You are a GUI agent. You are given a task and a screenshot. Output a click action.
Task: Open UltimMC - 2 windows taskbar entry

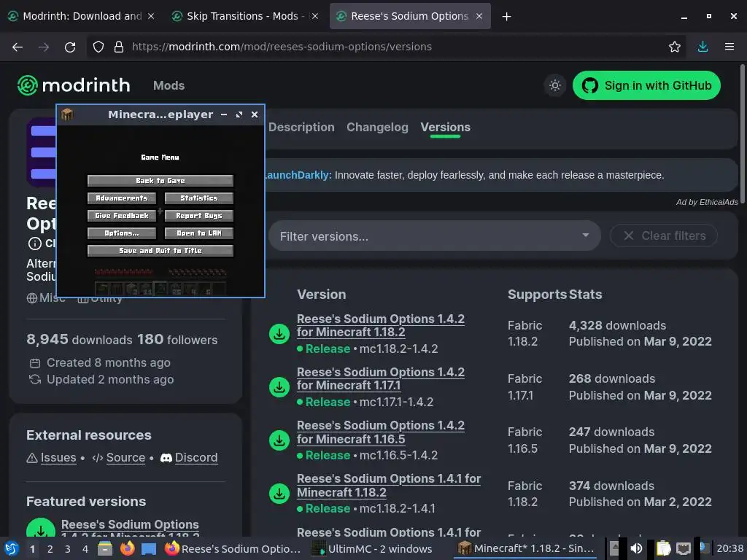point(371,549)
